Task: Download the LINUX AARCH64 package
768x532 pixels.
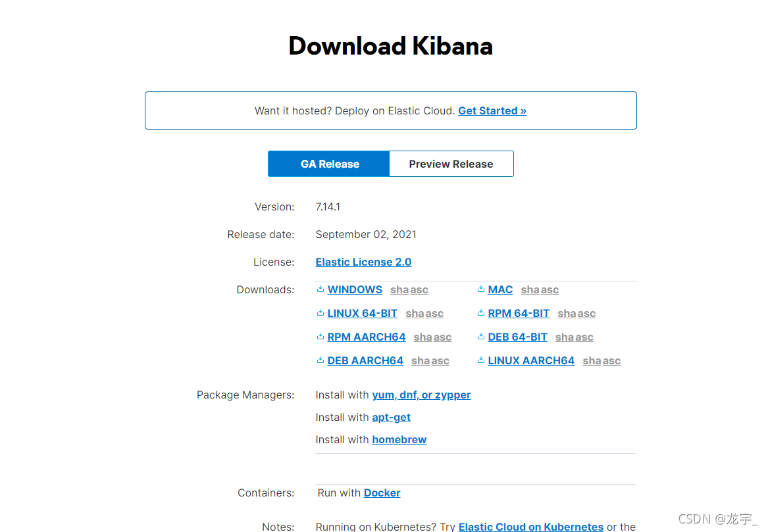Action: tap(531, 361)
